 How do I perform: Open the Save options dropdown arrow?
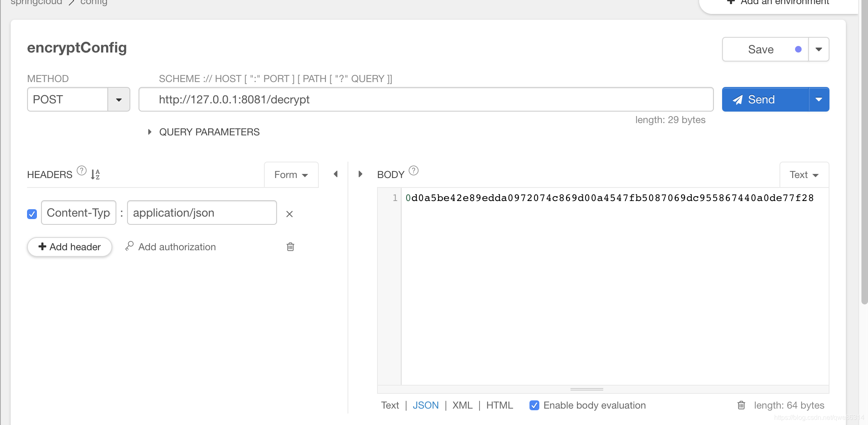pyautogui.click(x=819, y=49)
